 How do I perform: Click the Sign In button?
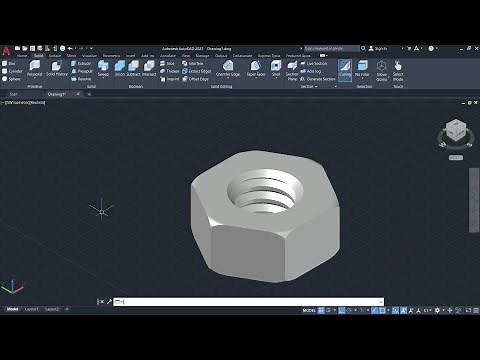point(378,49)
